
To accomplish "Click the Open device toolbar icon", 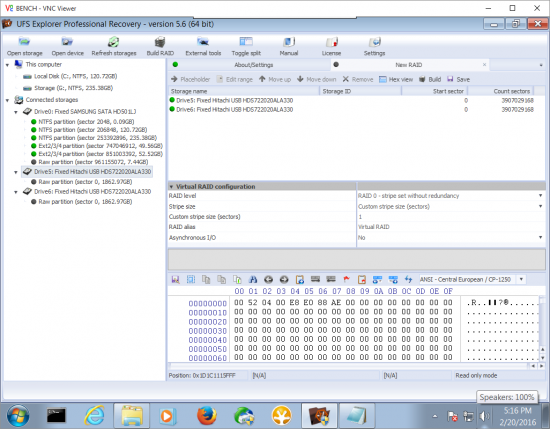I will [x=67, y=46].
